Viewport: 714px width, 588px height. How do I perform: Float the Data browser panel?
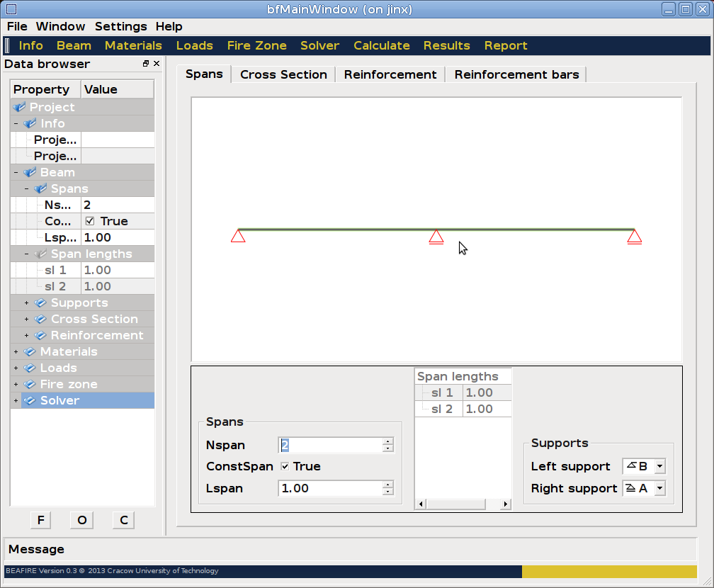(x=146, y=64)
